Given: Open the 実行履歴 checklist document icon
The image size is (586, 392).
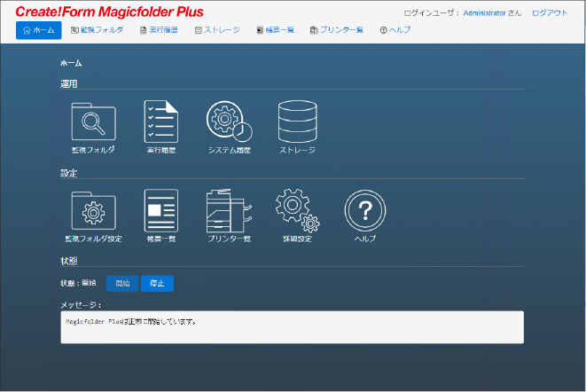Looking at the screenshot, I should pos(161,122).
